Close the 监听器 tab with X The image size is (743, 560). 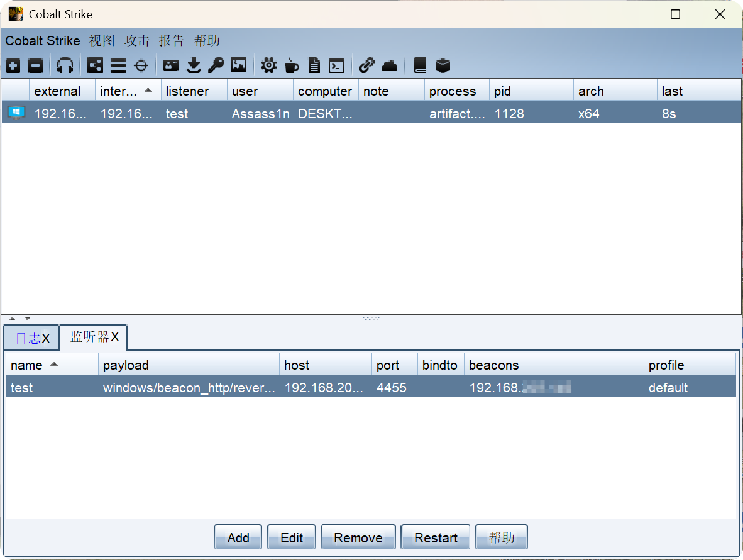[114, 337]
